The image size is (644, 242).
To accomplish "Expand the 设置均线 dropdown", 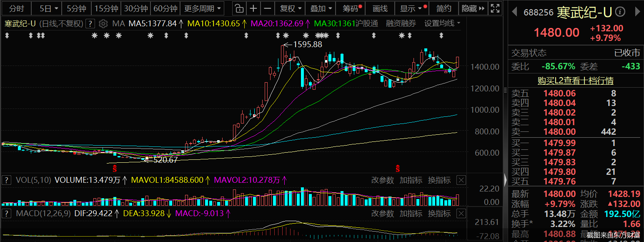I will (442, 23).
